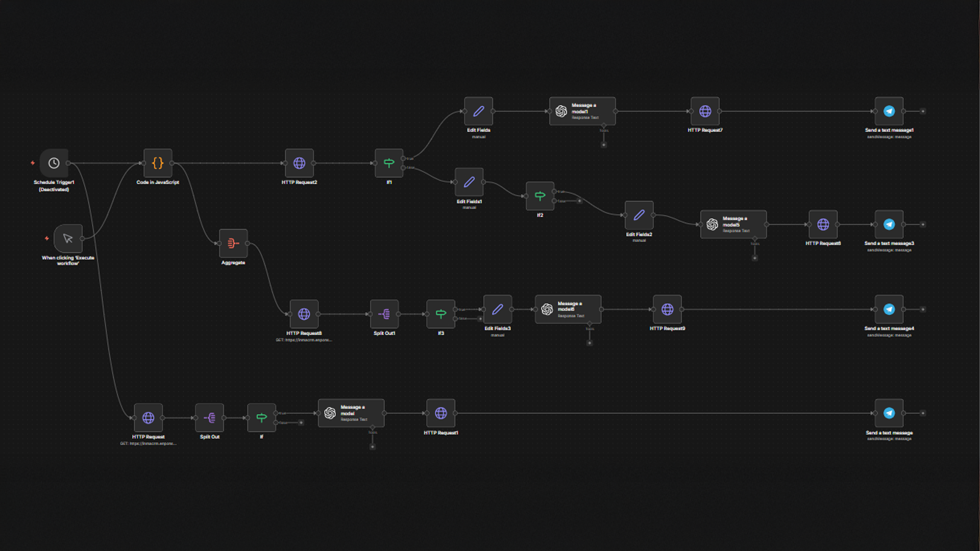Select the Split Out1 node
This screenshot has width=980, height=551.
click(x=384, y=314)
